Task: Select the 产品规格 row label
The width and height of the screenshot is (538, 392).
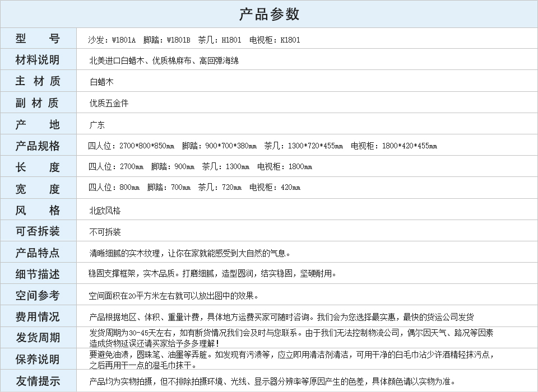Action: [x=38, y=146]
